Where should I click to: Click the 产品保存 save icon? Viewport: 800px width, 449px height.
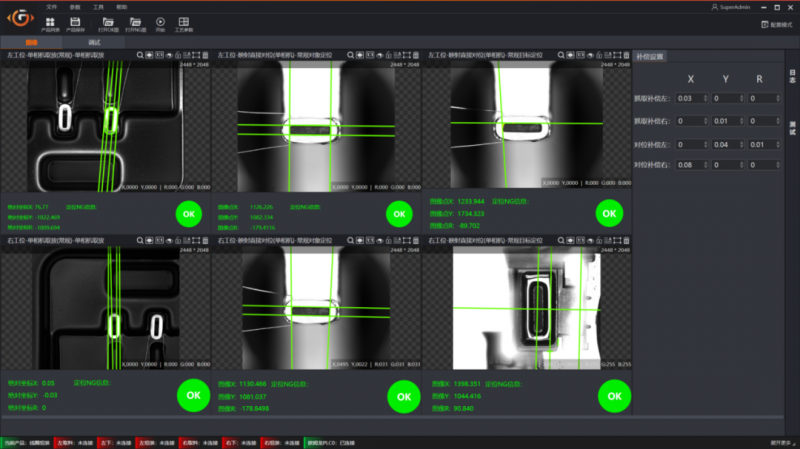tap(75, 22)
